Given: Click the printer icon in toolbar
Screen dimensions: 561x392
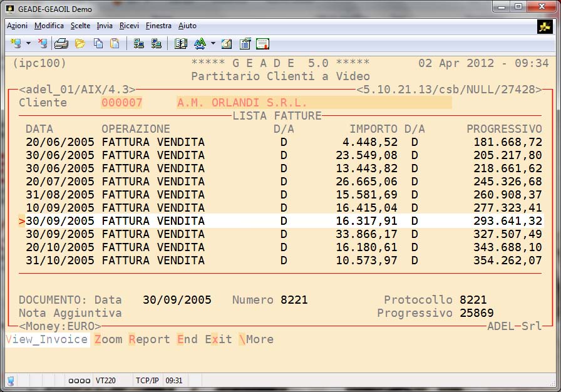Looking at the screenshot, I should coord(61,44).
